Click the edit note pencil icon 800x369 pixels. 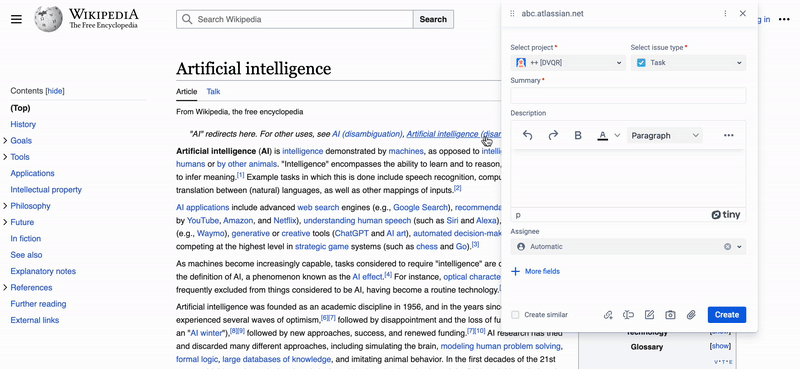coord(649,315)
